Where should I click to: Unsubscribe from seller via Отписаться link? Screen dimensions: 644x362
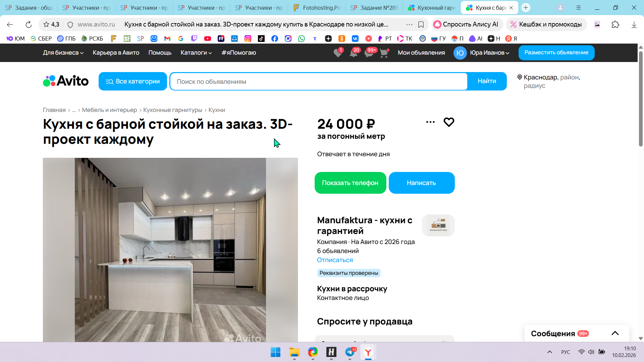pos(335,260)
